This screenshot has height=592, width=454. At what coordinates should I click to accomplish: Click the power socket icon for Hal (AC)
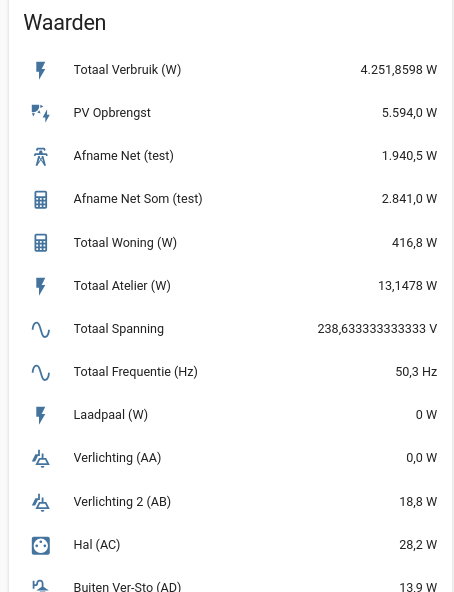pyautogui.click(x=40, y=546)
